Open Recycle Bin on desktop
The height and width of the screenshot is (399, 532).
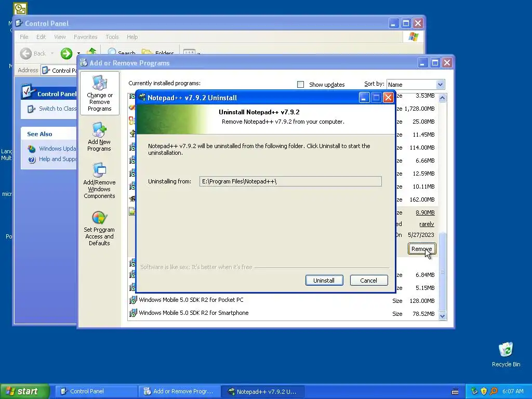[506, 354]
